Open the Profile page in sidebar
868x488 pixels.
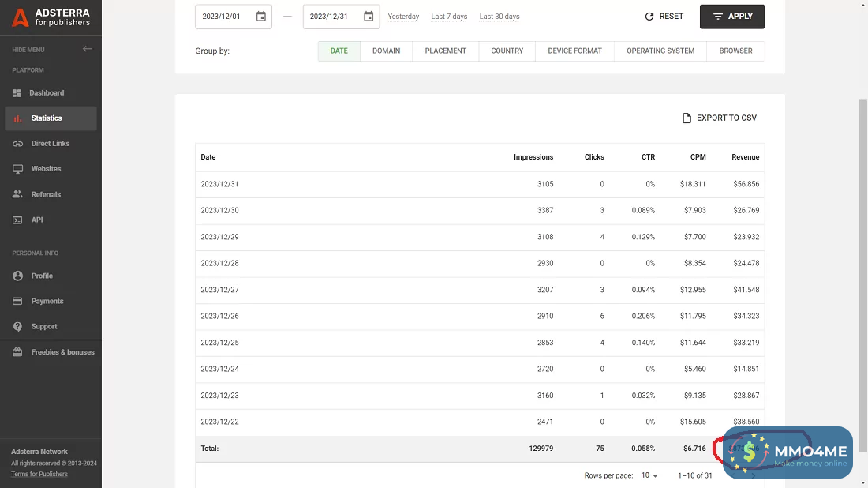point(42,276)
